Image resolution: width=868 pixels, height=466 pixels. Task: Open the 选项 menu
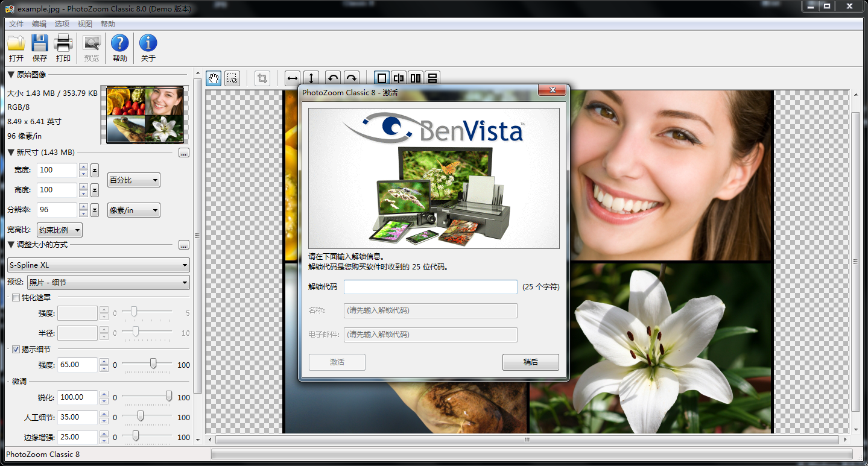tap(62, 24)
